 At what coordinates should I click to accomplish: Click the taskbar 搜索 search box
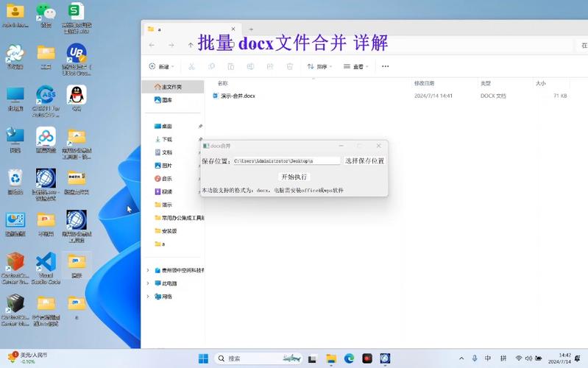[x=259, y=358]
